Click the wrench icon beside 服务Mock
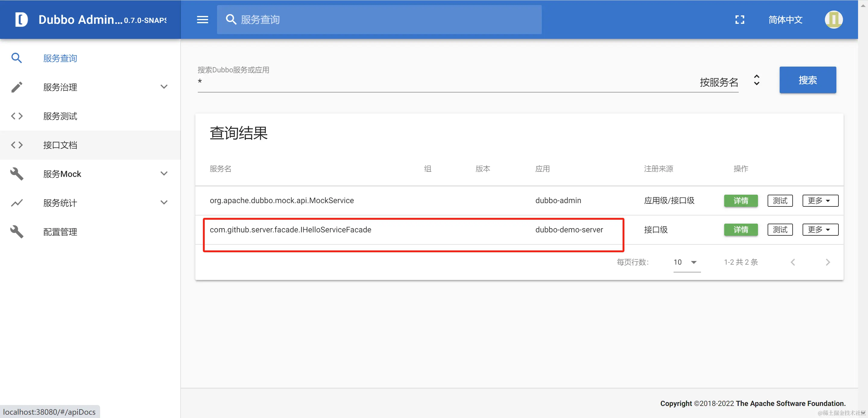Image resolution: width=868 pixels, height=418 pixels. click(x=17, y=174)
